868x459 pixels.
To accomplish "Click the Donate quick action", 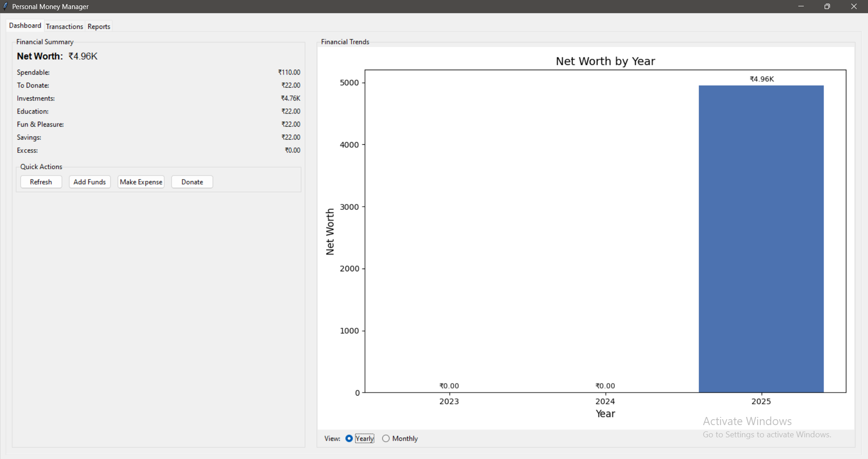I will tap(192, 182).
